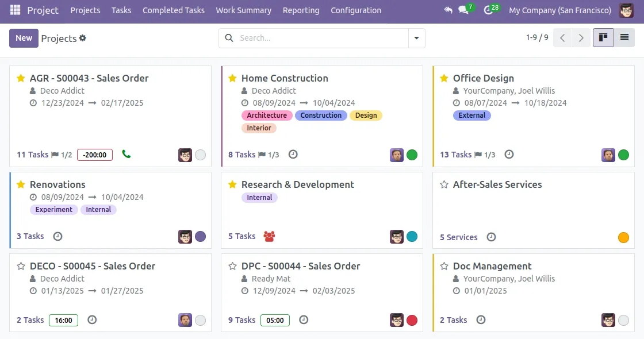This screenshot has height=339, width=644.
Task: Open the Work Summary menu item
Action: 244,10
